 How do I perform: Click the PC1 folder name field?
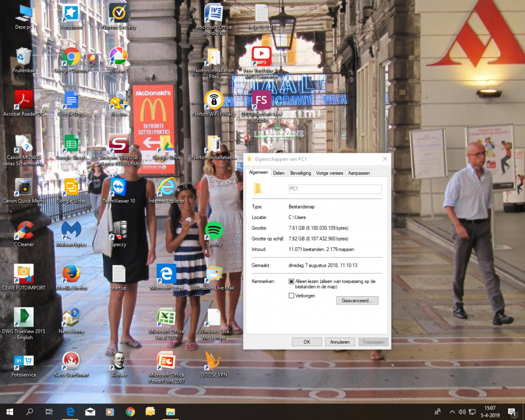click(334, 189)
